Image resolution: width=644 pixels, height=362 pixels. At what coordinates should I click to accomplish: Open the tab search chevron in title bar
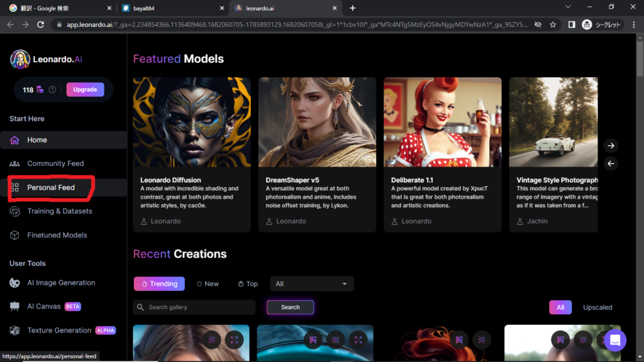pos(568,8)
